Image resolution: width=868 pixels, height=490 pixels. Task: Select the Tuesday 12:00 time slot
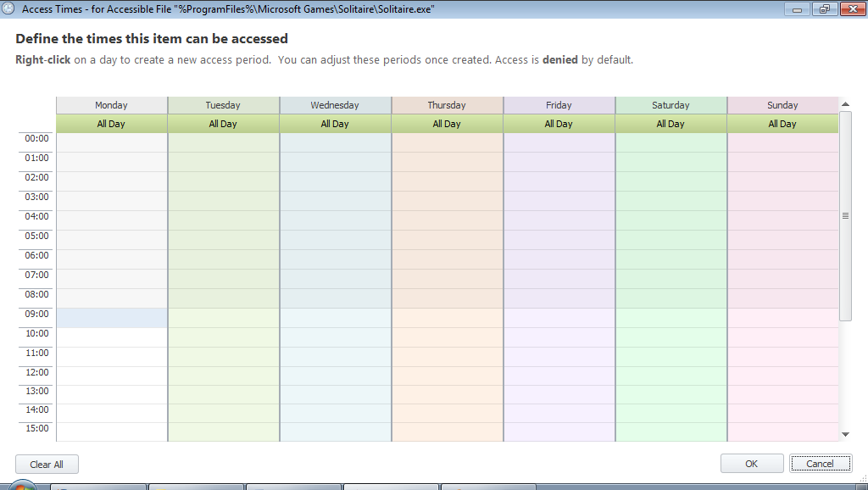click(223, 376)
